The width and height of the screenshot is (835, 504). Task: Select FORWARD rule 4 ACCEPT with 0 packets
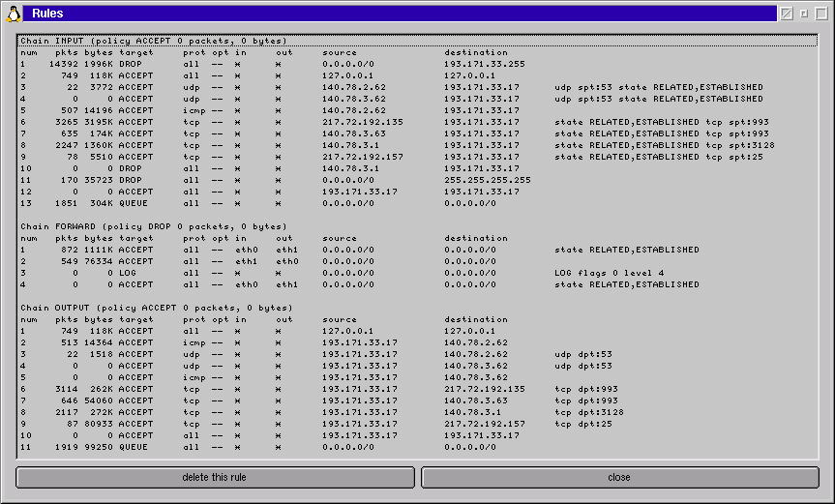click(418, 284)
